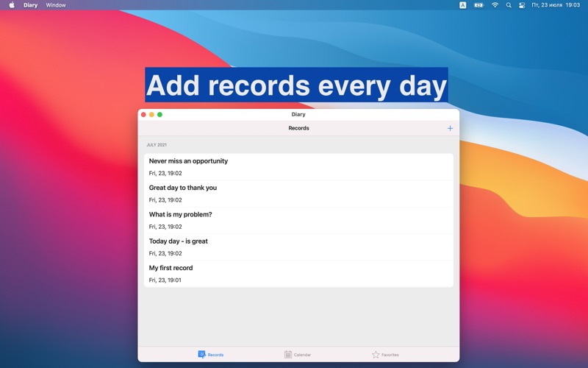
Task: Minimize the Diary window using the yellow button
Action: click(x=151, y=115)
